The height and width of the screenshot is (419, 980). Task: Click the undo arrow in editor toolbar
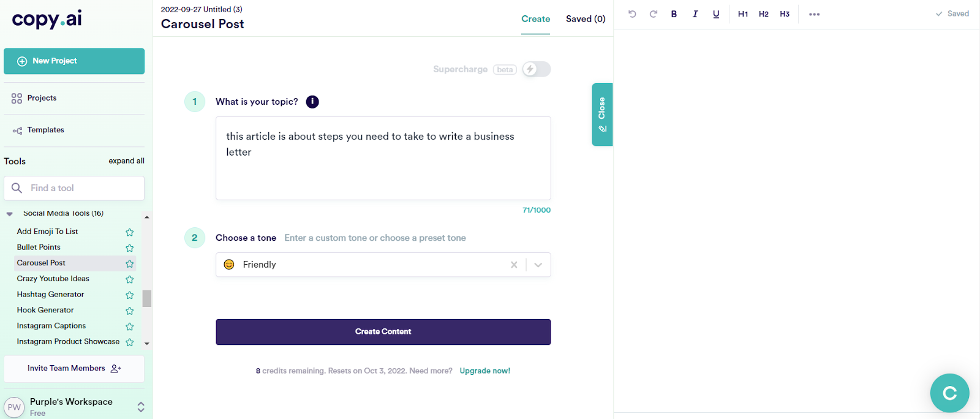632,14
